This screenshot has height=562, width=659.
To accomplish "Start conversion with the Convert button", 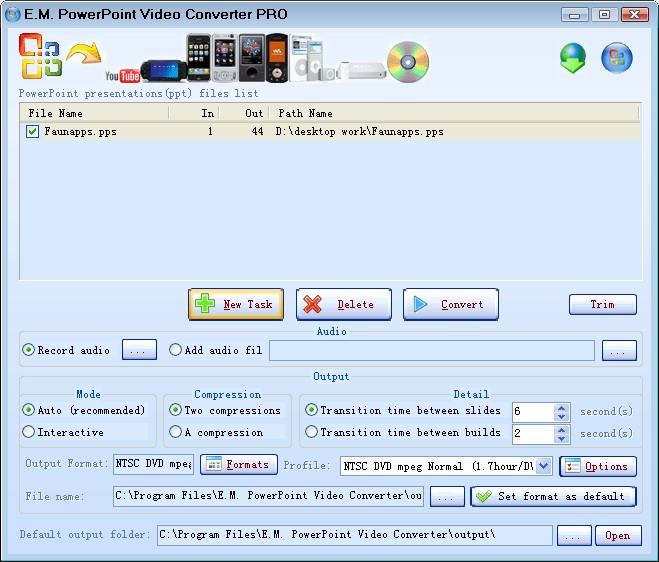I will pyautogui.click(x=450, y=305).
